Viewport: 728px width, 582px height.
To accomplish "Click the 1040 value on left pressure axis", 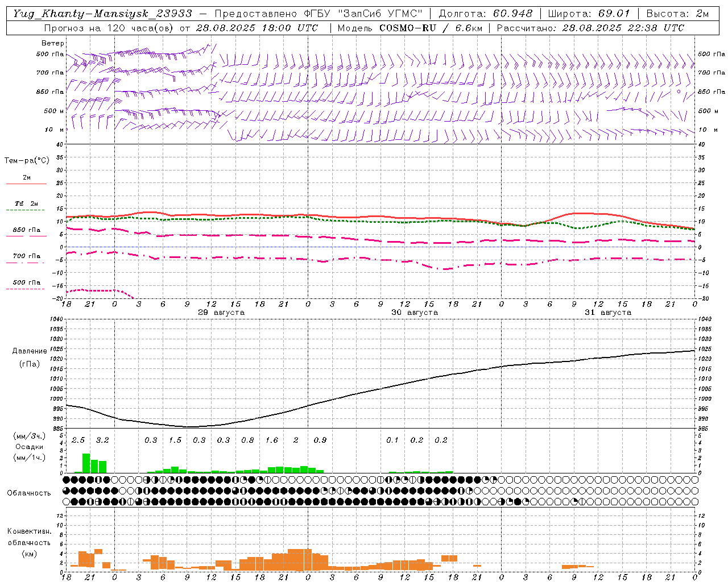I will pyautogui.click(x=56, y=319).
